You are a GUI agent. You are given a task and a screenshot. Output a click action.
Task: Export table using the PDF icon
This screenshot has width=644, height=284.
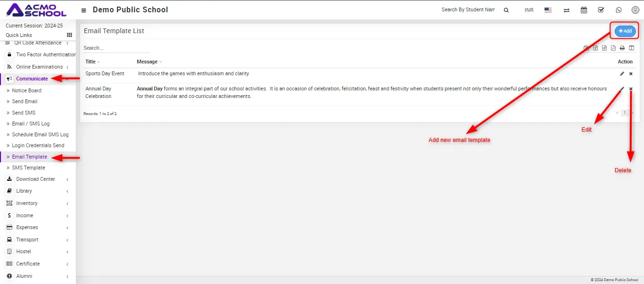[x=613, y=48]
